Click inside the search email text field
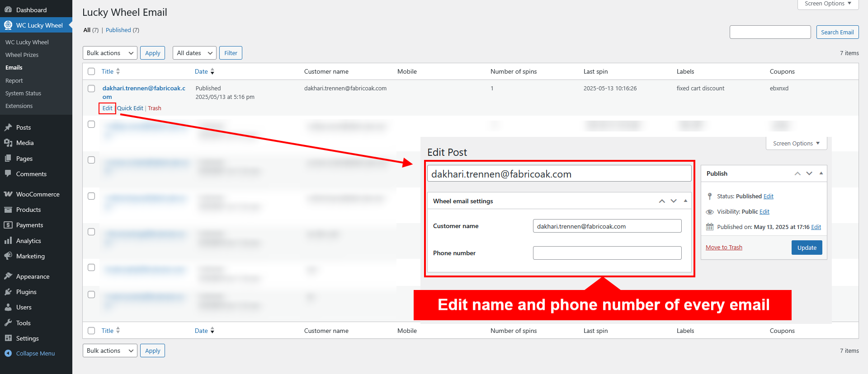The image size is (868, 374). point(770,32)
